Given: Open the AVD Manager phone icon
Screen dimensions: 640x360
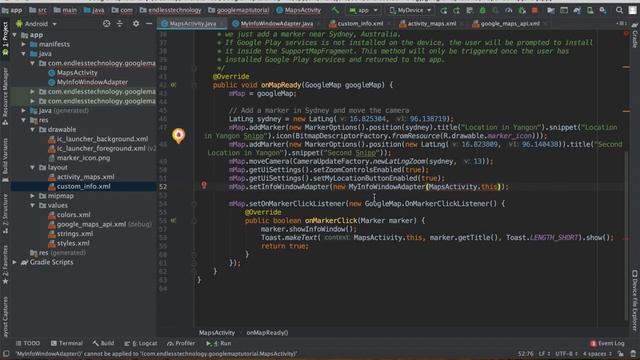Looking at the screenshot, I should tap(590, 10).
